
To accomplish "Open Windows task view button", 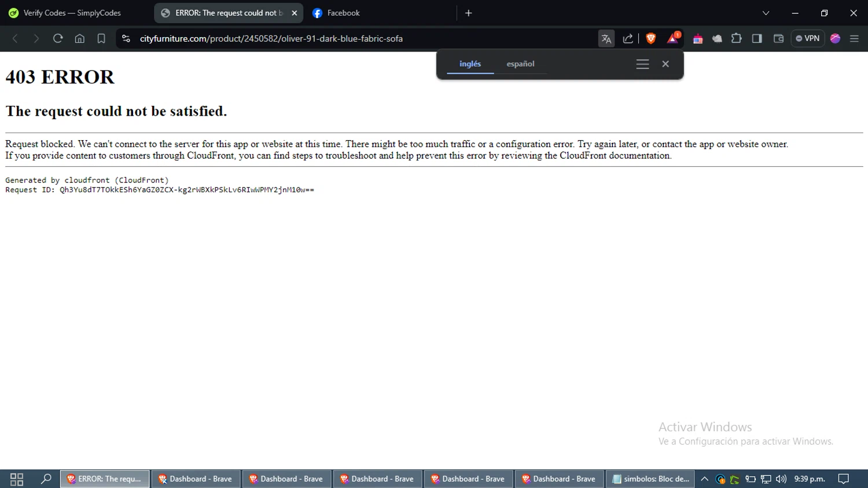I will [x=17, y=479].
